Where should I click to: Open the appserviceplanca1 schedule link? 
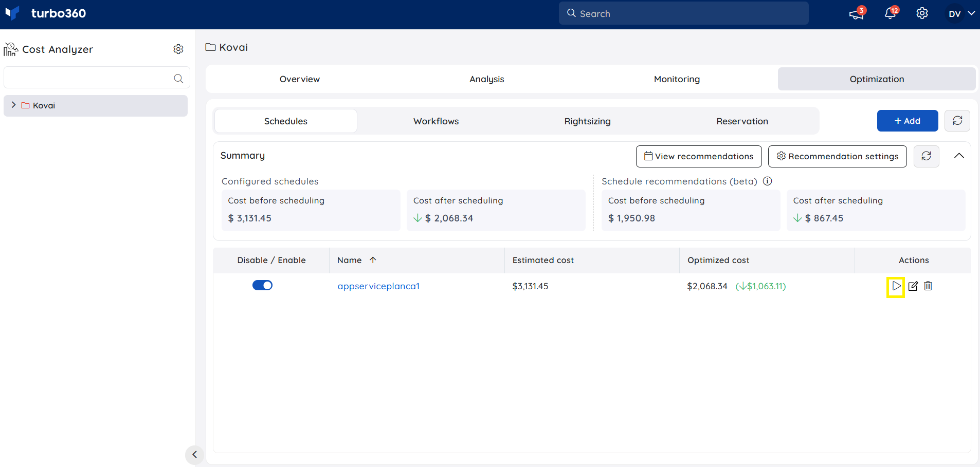(378, 286)
